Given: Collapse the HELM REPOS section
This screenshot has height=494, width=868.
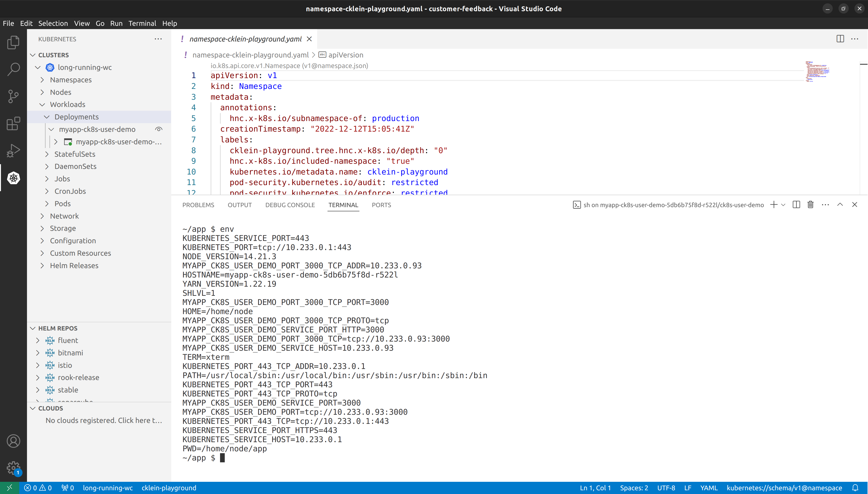Looking at the screenshot, I should click(x=33, y=328).
